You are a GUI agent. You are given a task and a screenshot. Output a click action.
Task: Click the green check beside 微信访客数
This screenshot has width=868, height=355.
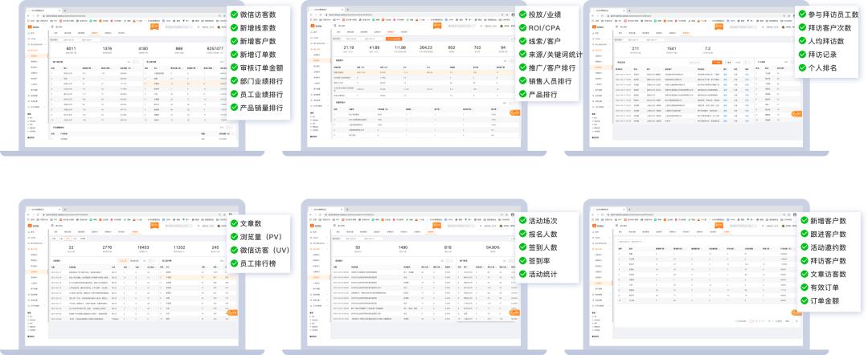pos(234,14)
